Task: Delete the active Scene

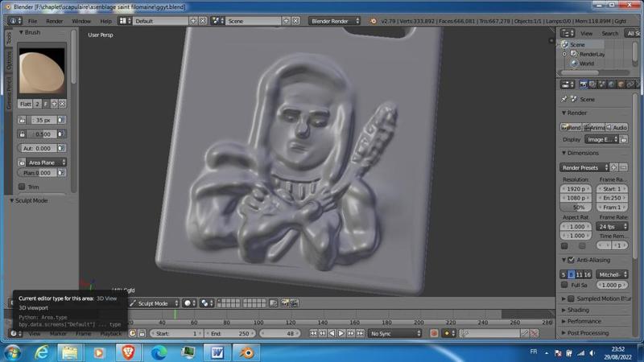Action: (295, 21)
